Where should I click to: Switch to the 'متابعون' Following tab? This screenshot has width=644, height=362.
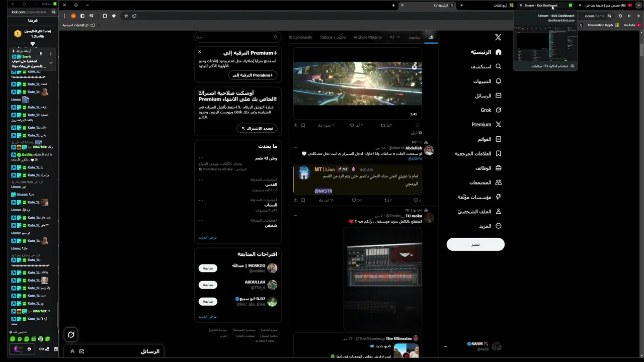[415, 37]
